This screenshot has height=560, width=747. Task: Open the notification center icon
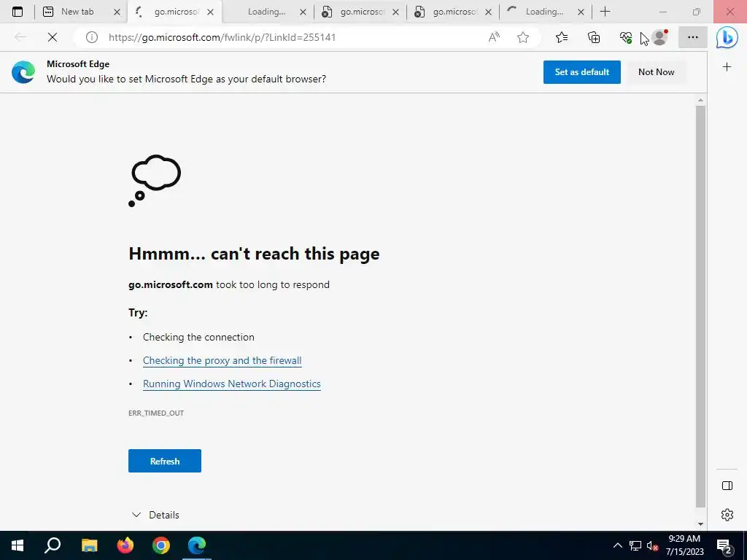pyautogui.click(x=724, y=545)
